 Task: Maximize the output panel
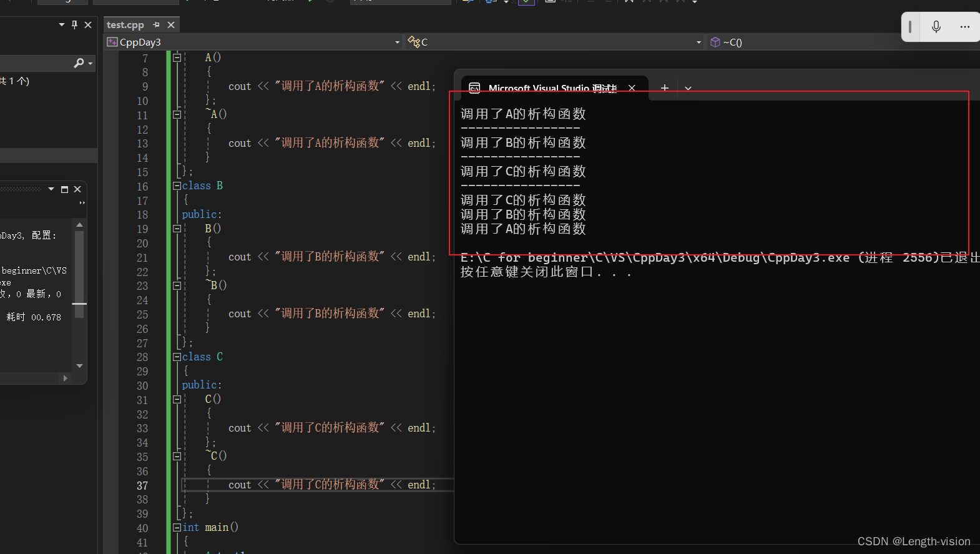(64, 189)
